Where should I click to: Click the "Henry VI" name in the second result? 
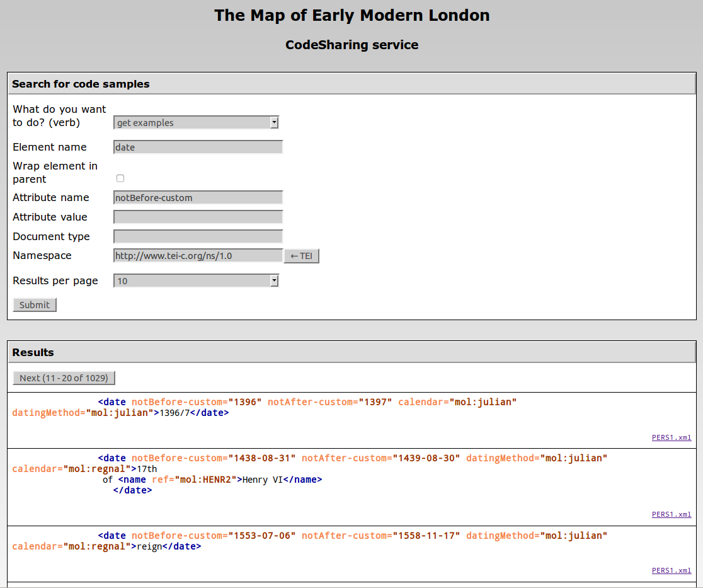point(263,480)
